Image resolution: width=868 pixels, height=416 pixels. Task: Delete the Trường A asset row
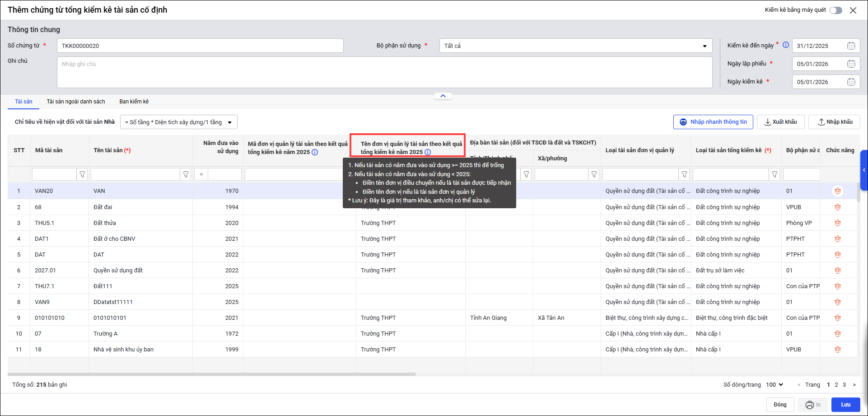[837, 334]
